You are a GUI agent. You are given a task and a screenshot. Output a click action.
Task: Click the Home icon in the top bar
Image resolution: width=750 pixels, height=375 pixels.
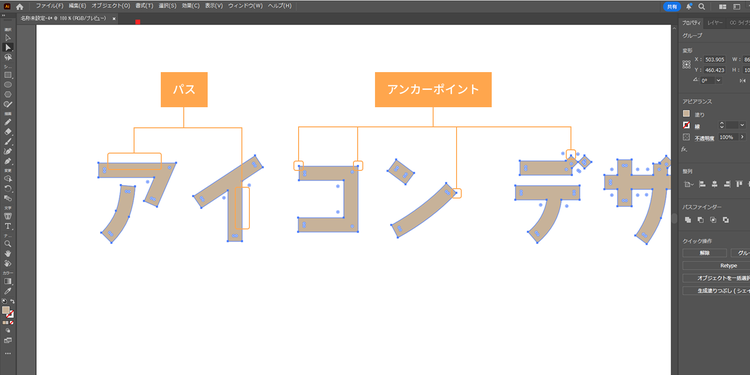pos(19,7)
